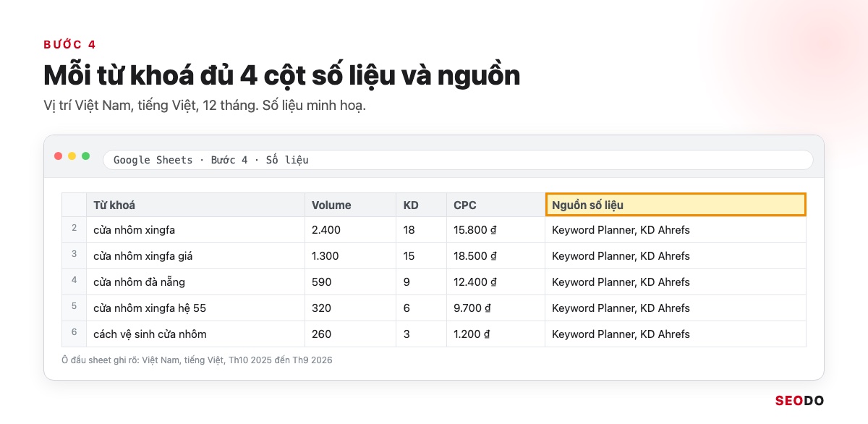
Task: Click the SEODO logo
Action: pos(799,401)
